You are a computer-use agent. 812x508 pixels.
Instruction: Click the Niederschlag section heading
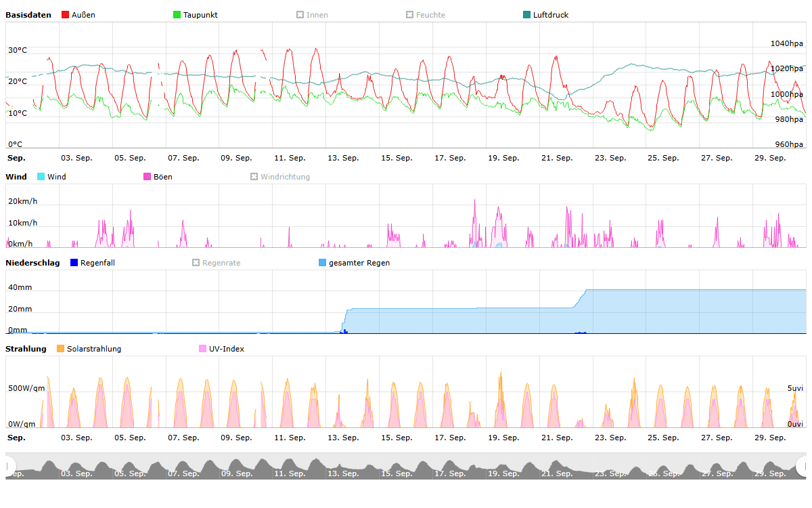[32, 263]
